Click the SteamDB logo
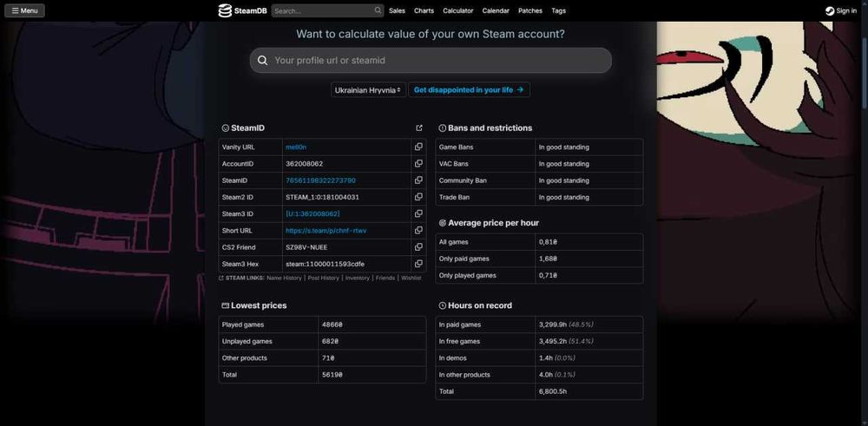Screen dimensions: 868x426 click(242, 10)
